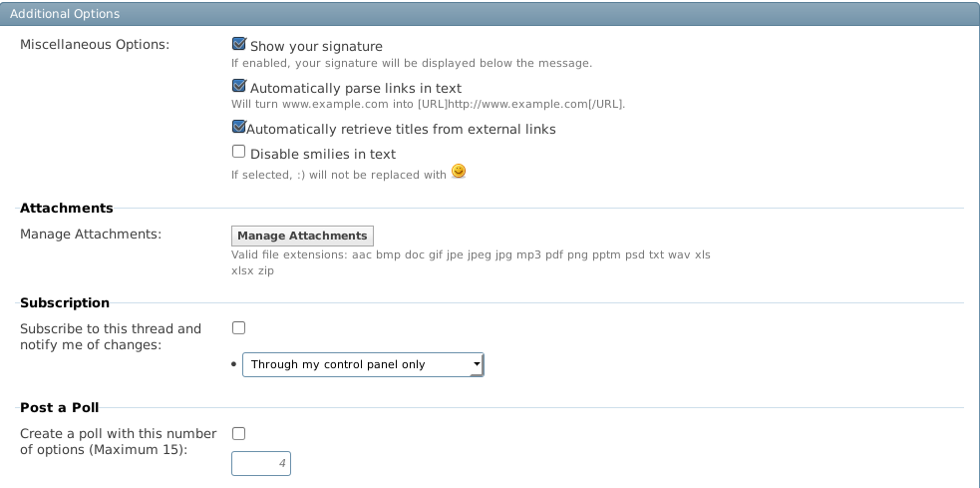Click the 'Miscellaneous Options:' label
980x488 pixels.
95,45
